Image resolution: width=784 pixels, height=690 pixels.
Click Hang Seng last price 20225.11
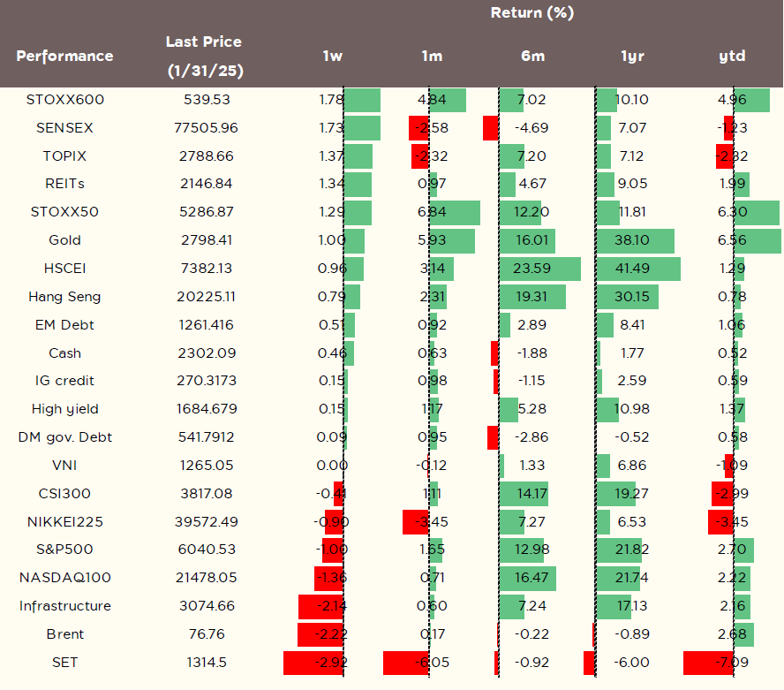(x=206, y=297)
